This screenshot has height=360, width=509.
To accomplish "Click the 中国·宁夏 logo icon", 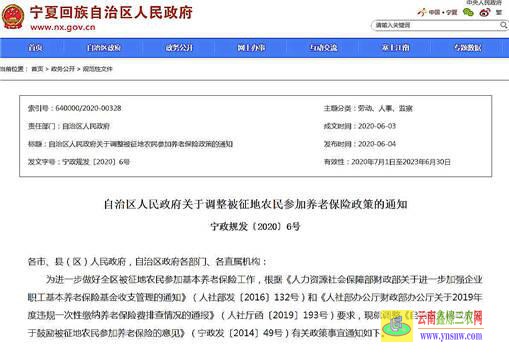I will [437, 12].
